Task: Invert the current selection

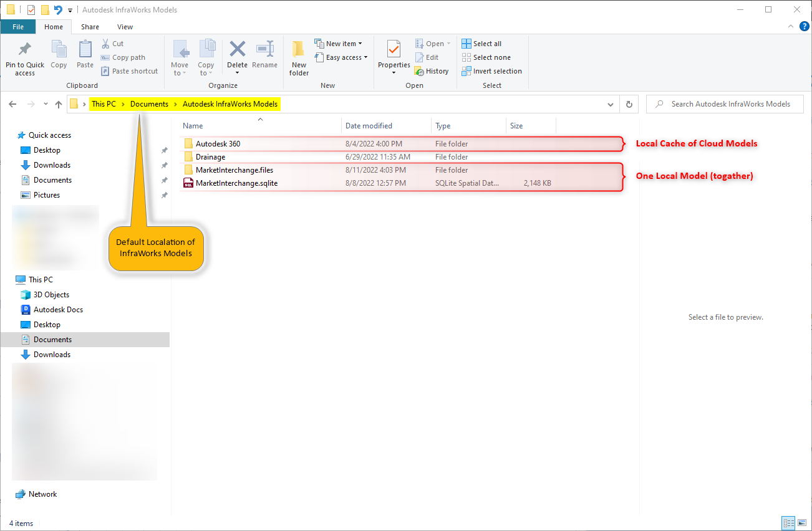Action: (x=492, y=71)
